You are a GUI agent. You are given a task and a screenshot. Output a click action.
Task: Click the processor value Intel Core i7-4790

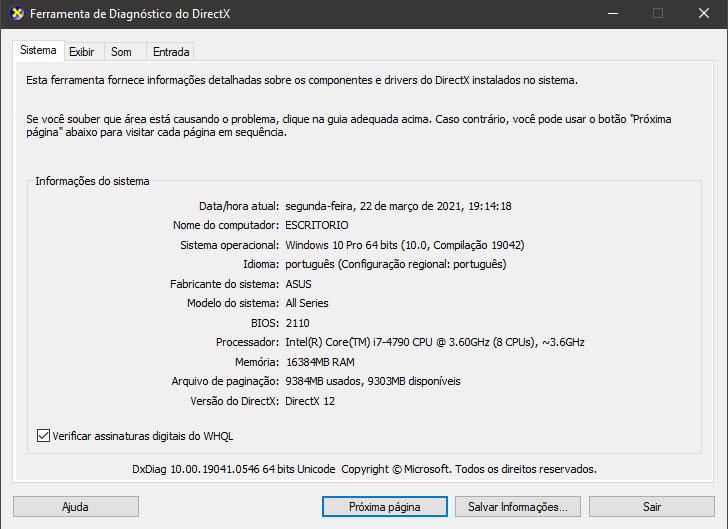tap(435, 342)
